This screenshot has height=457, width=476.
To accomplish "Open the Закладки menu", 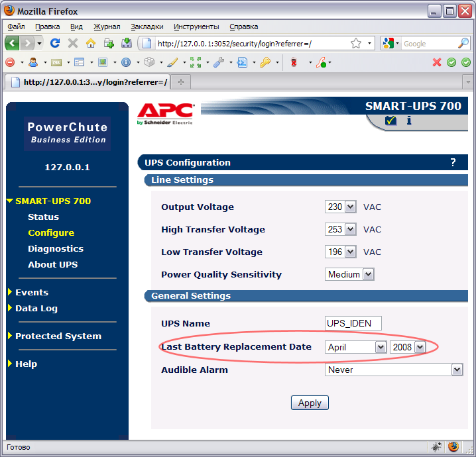I will [x=147, y=26].
